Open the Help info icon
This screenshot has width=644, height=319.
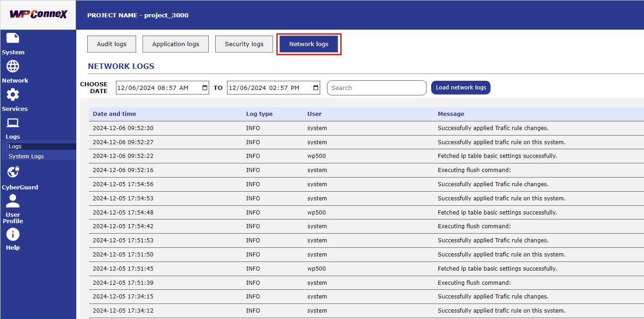pos(13,235)
